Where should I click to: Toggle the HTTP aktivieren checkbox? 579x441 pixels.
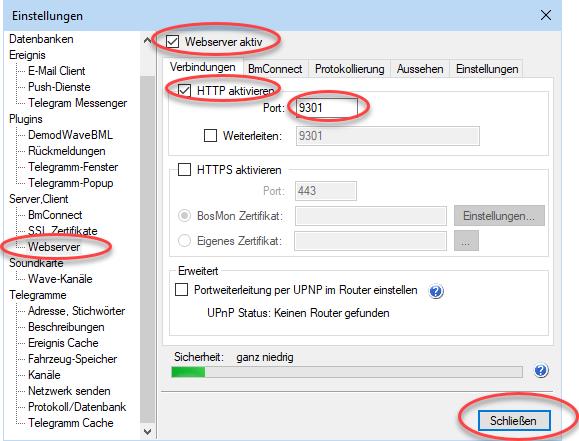[184, 90]
